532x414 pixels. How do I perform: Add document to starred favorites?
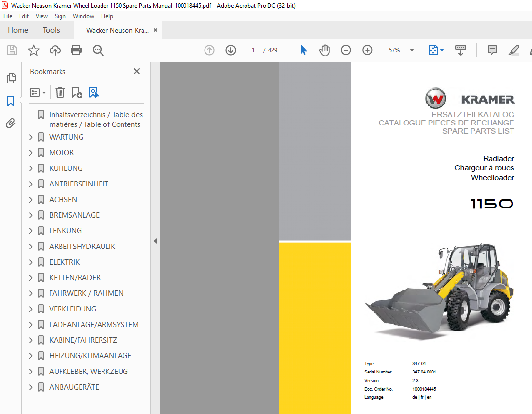tap(34, 51)
